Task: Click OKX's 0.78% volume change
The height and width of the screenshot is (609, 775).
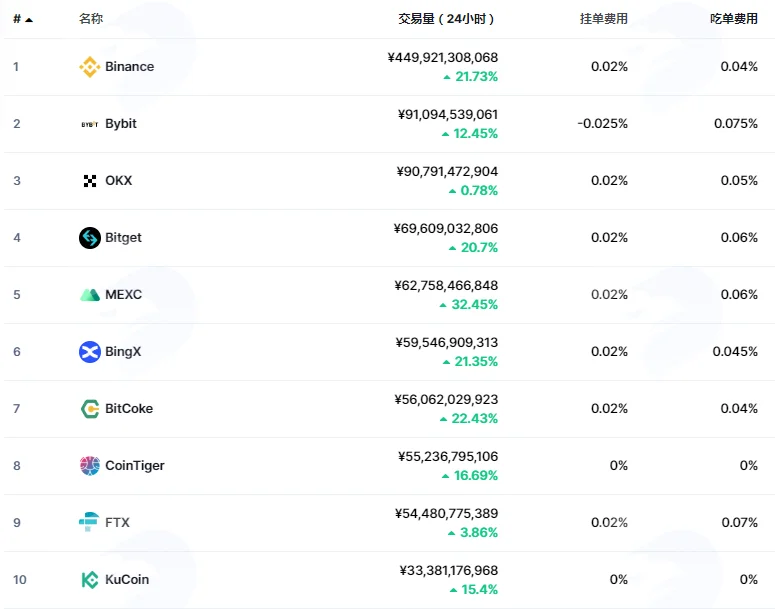Action: [474, 190]
